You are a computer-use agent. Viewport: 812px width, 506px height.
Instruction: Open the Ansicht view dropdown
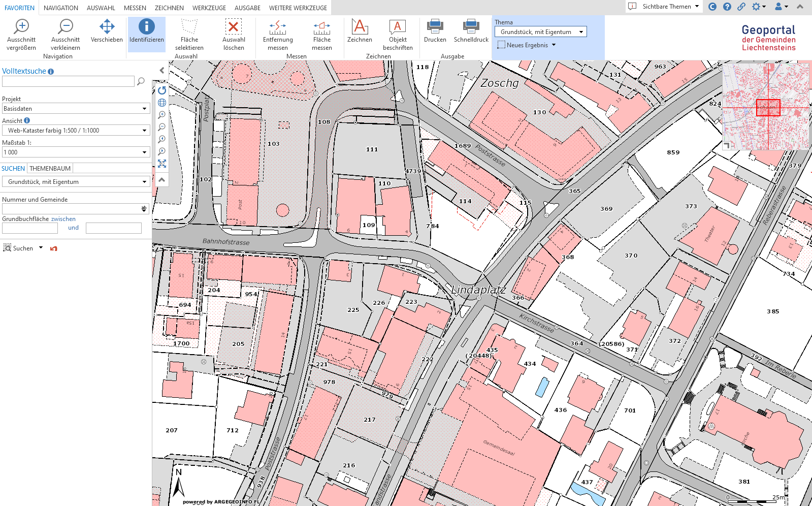pos(144,131)
